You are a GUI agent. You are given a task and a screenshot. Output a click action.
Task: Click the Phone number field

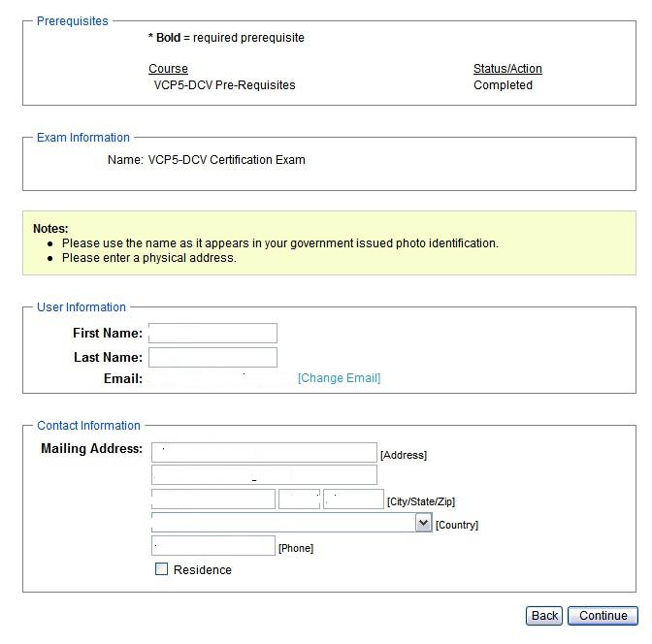[x=213, y=546]
